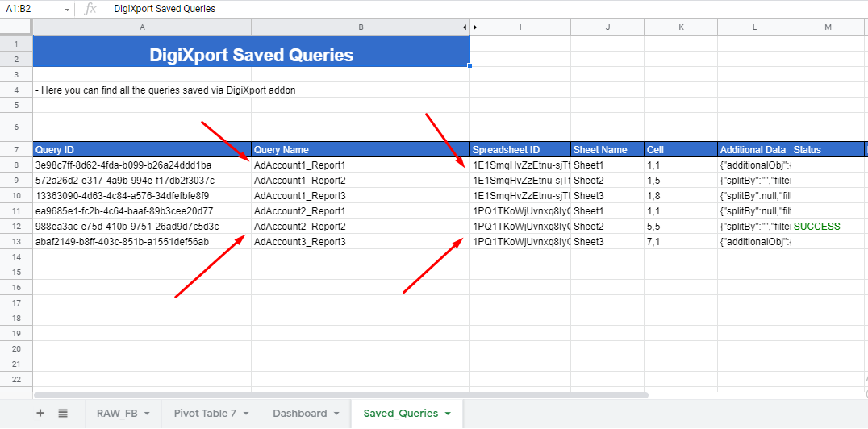Select row 7 header
The width and height of the screenshot is (868, 429).
16,149
